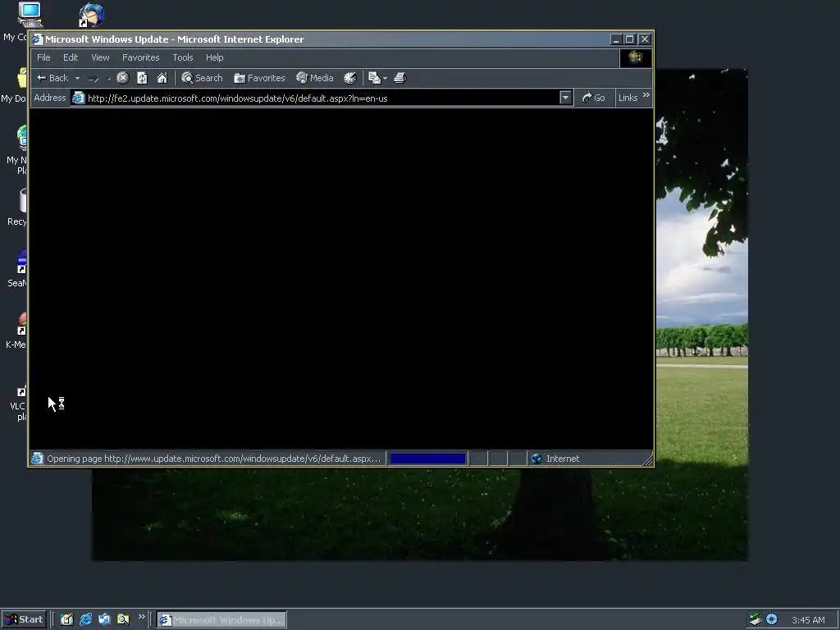Show the History pane
Viewport: 840px width, 630px height.
(349, 78)
